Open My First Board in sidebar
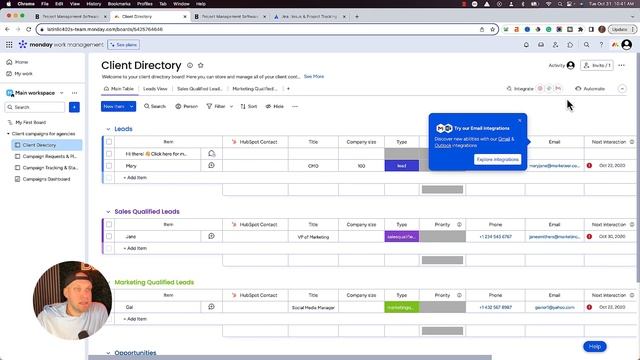Viewport: 640px width, 360px height. pos(31,122)
